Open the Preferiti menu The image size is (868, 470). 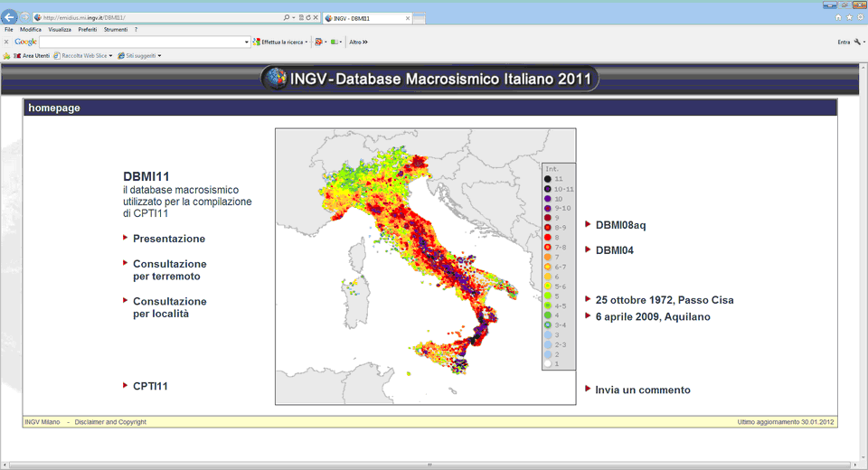point(87,30)
